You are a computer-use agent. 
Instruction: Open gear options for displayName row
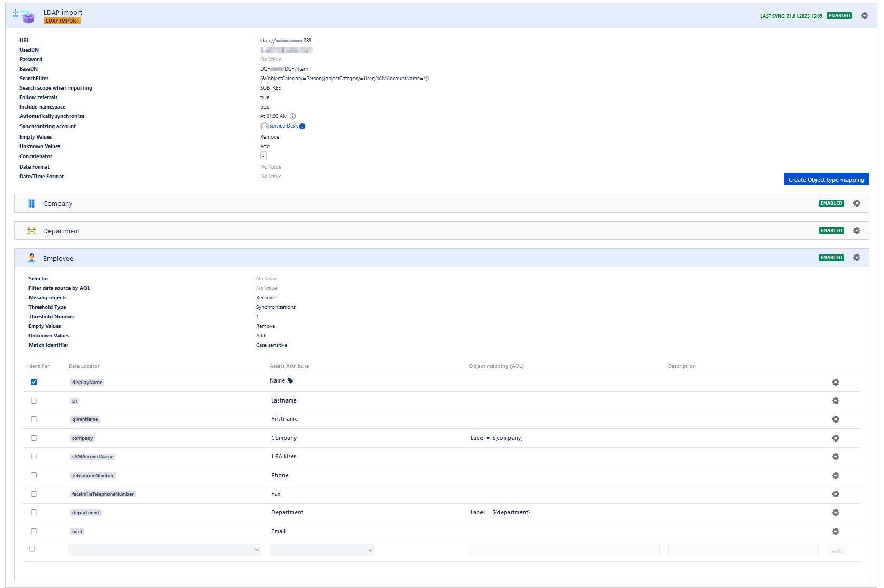(836, 383)
